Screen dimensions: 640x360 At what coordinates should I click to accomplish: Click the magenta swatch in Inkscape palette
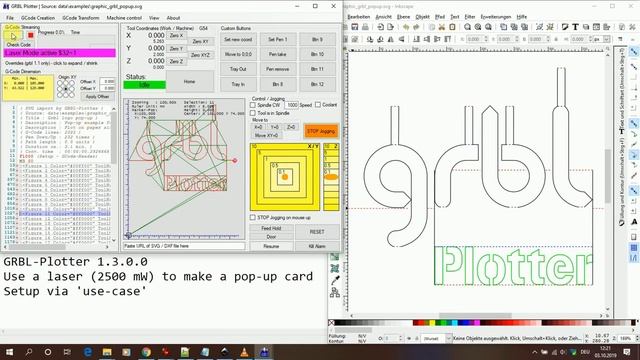point(477,323)
